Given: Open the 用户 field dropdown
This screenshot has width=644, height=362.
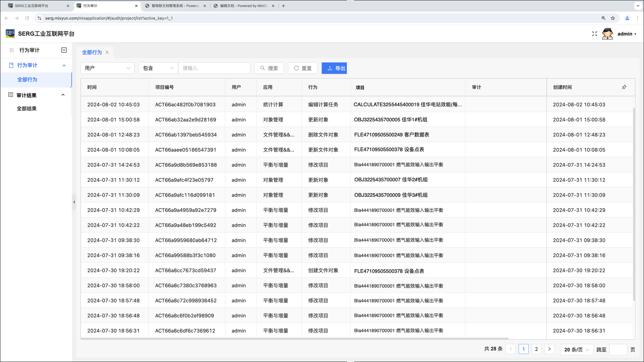Looking at the screenshot, I should [107, 68].
